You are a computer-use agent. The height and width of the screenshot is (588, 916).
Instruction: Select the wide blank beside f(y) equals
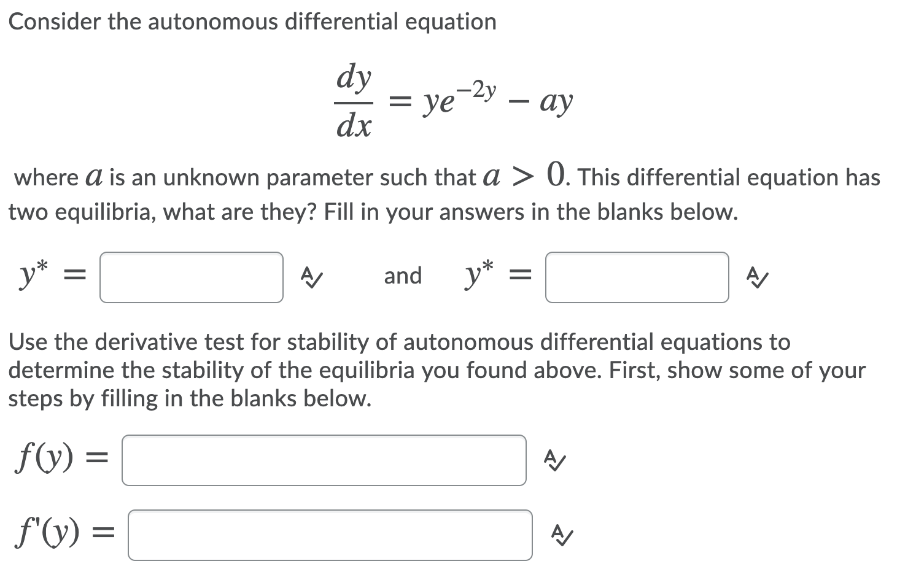click(x=324, y=460)
